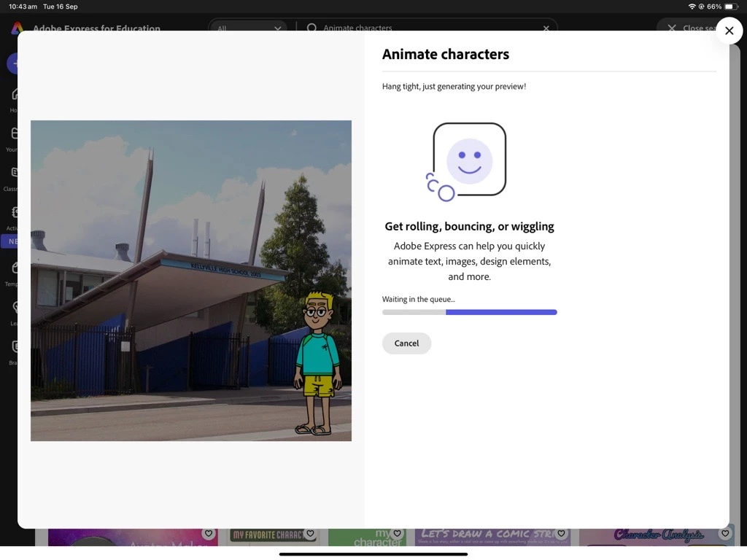Clear the search field text
Image resolution: width=747 pixels, height=560 pixels.
pos(546,28)
